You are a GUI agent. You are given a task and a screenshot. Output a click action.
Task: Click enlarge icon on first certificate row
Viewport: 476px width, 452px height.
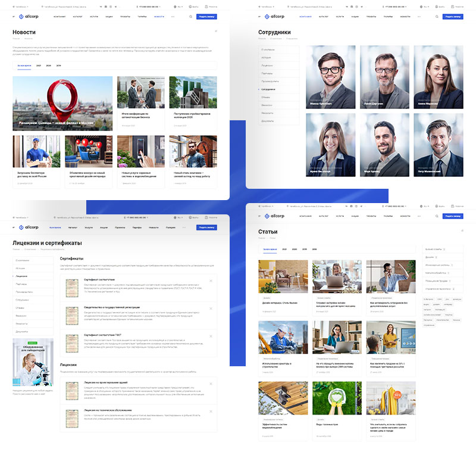[211, 281]
